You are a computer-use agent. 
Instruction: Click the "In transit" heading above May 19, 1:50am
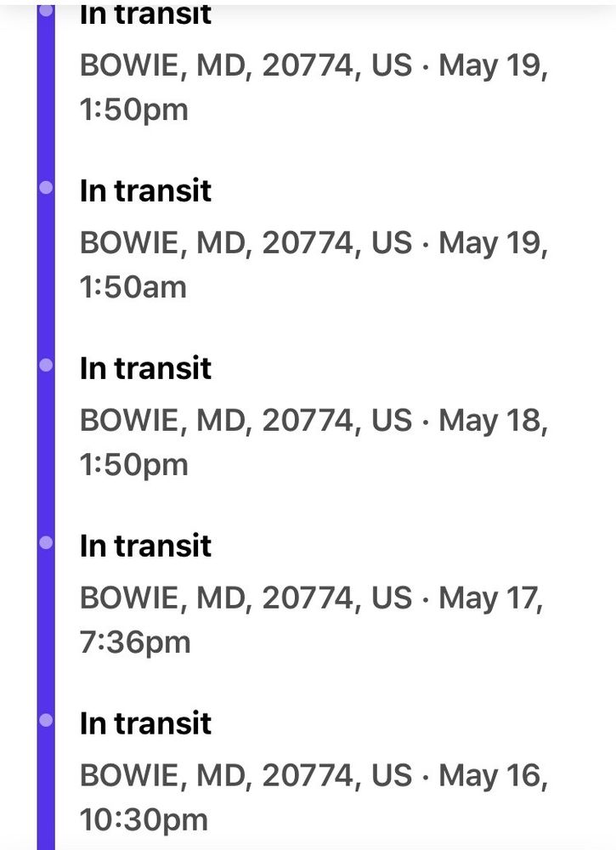(x=145, y=191)
